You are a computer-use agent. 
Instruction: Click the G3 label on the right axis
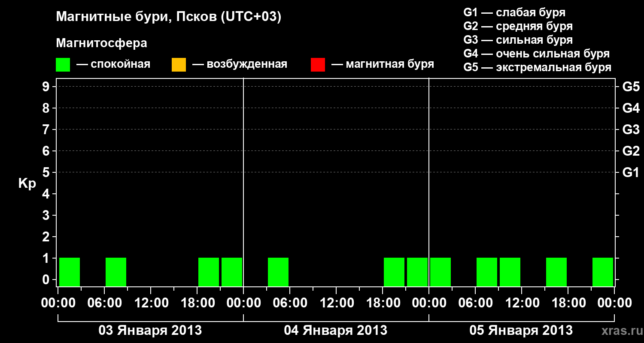pos(631,129)
